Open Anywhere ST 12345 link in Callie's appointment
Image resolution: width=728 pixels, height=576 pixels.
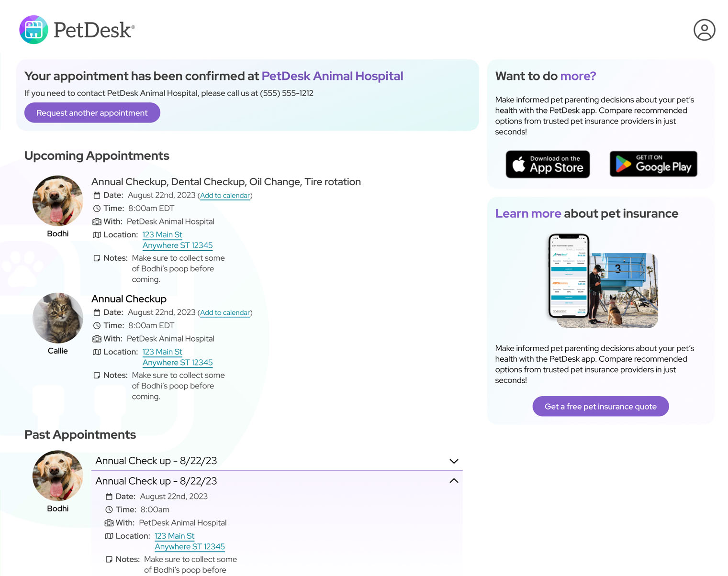coord(178,363)
